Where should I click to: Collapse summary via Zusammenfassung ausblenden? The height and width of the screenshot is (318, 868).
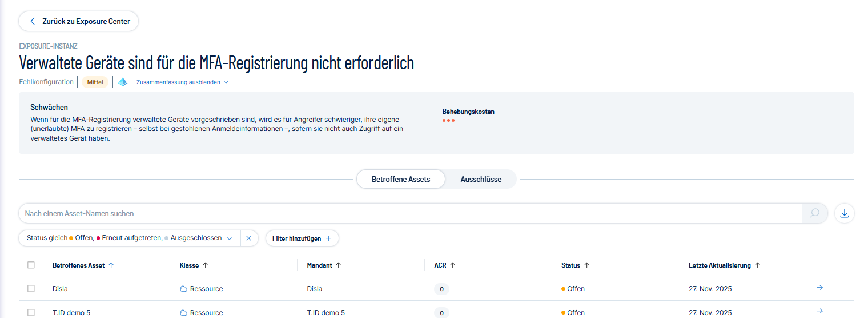pyautogui.click(x=182, y=82)
